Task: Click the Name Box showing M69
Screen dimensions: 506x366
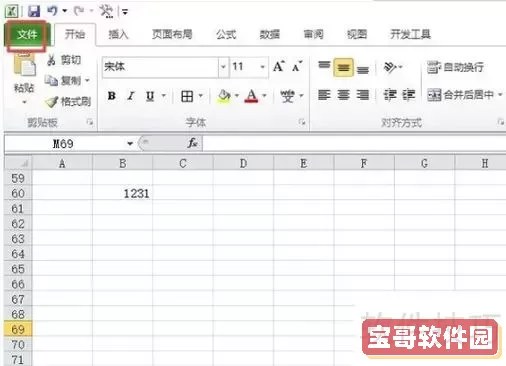Action: pyautogui.click(x=63, y=144)
